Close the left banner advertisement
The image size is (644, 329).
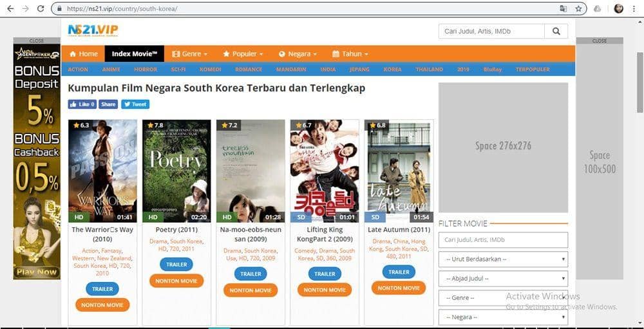pyautogui.click(x=37, y=41)
